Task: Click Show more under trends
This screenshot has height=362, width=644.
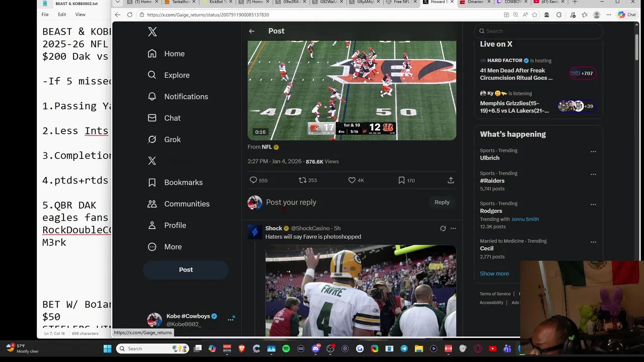Action: click(494, 274)
